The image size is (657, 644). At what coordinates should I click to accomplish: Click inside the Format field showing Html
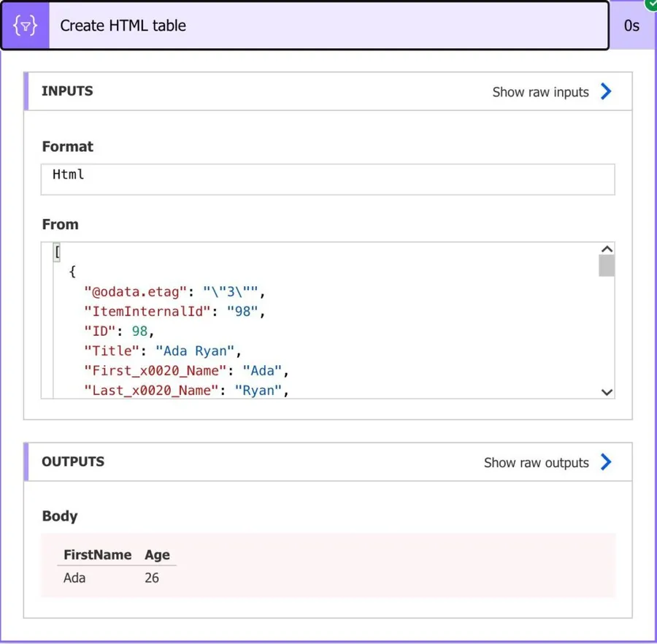(327, 179)
